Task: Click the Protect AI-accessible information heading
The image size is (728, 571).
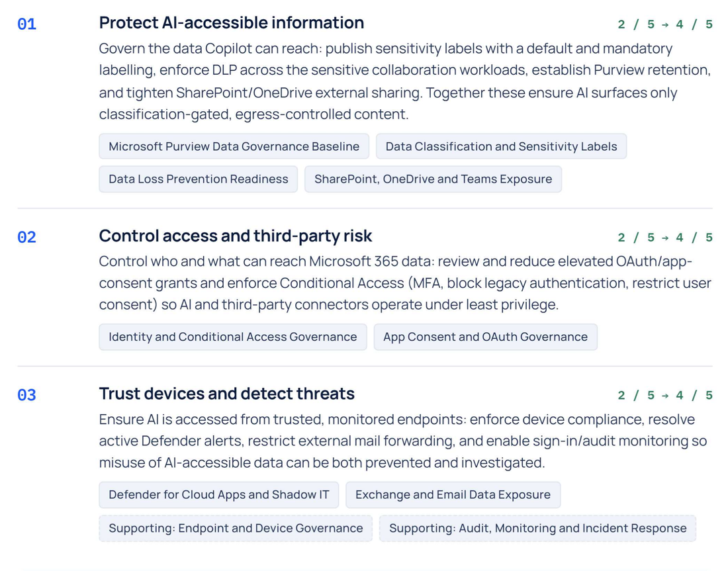Action: [x=231, y=22]
